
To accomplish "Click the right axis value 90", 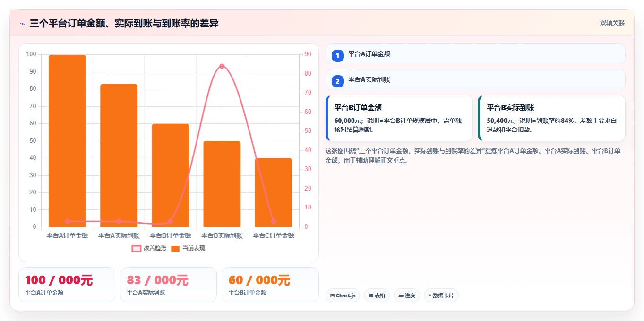I will coord(308,54).
